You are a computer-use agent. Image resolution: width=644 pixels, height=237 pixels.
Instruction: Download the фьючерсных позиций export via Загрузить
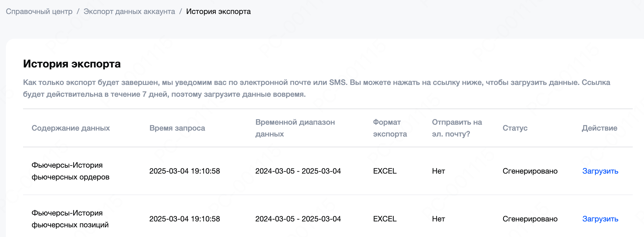(x=600, y=219)
